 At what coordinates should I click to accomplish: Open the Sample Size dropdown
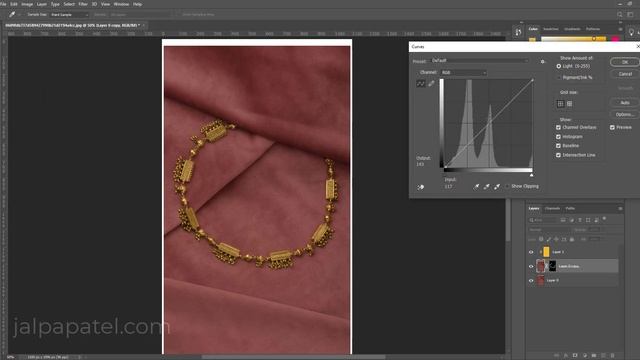pyautogui.click(x=69, y=15)
